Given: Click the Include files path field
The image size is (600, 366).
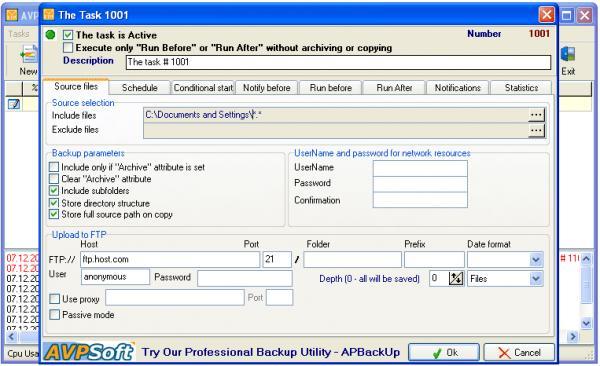Looking at the screenshot, I should (x=336, y=115).
